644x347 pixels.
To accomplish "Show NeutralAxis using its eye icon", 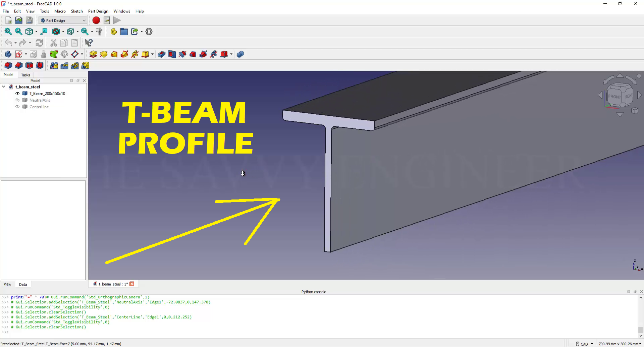I will click(17, 100).
